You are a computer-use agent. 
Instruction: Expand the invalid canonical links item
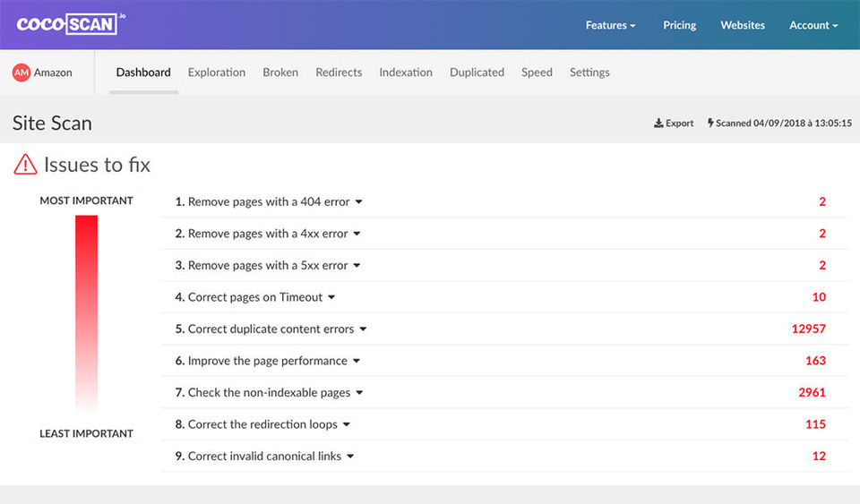coord(350,457)
